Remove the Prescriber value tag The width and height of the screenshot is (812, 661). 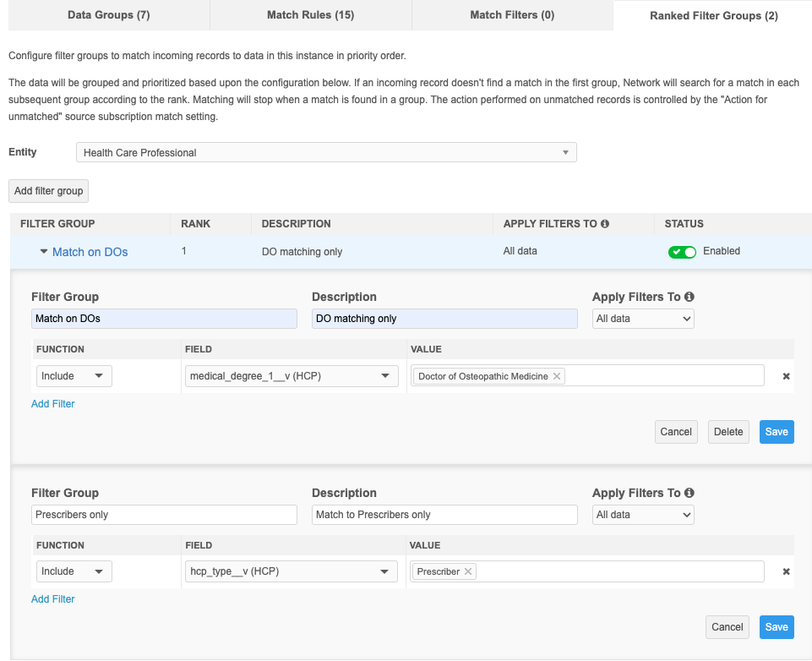(x=468, y=571)
